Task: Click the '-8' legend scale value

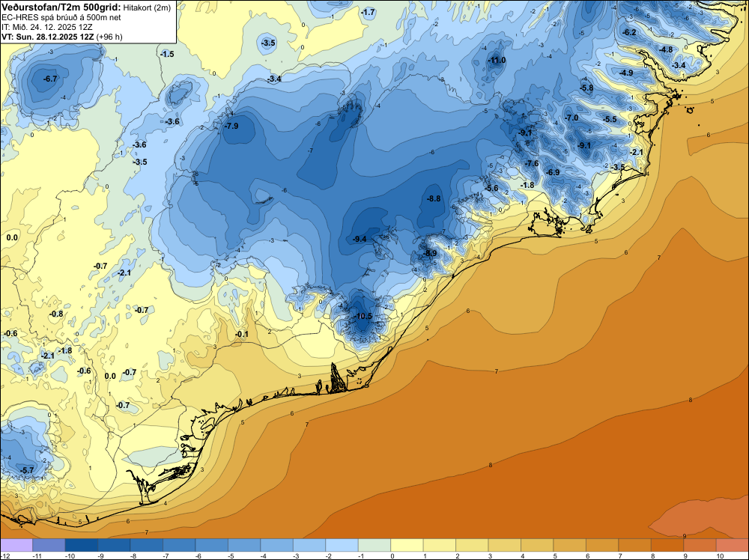Action: pyautogui.click(x=134, y=556)
